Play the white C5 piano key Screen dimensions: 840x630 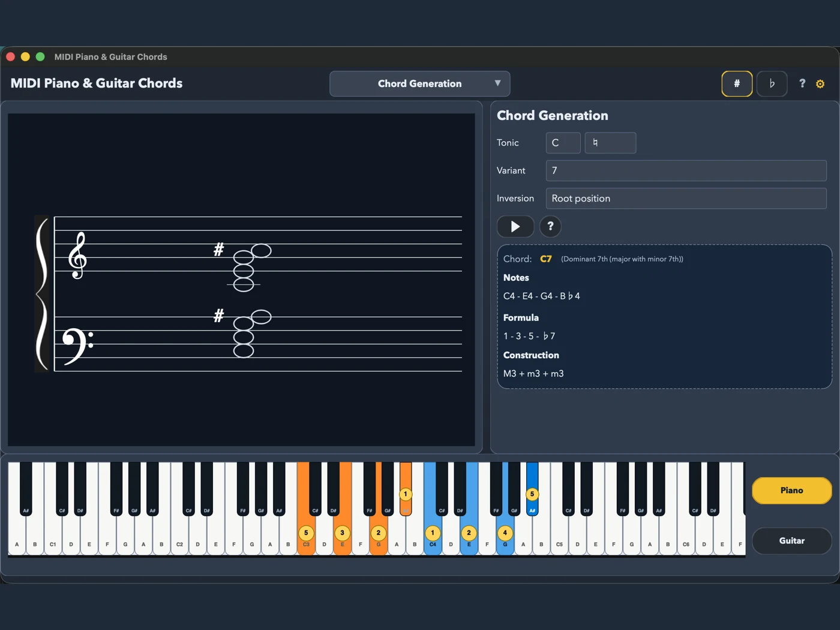point(559,537)
